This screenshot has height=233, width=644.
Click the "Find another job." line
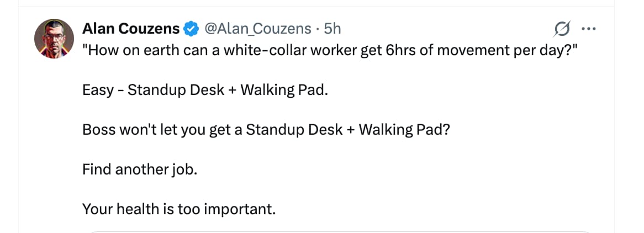coord(139,169)
